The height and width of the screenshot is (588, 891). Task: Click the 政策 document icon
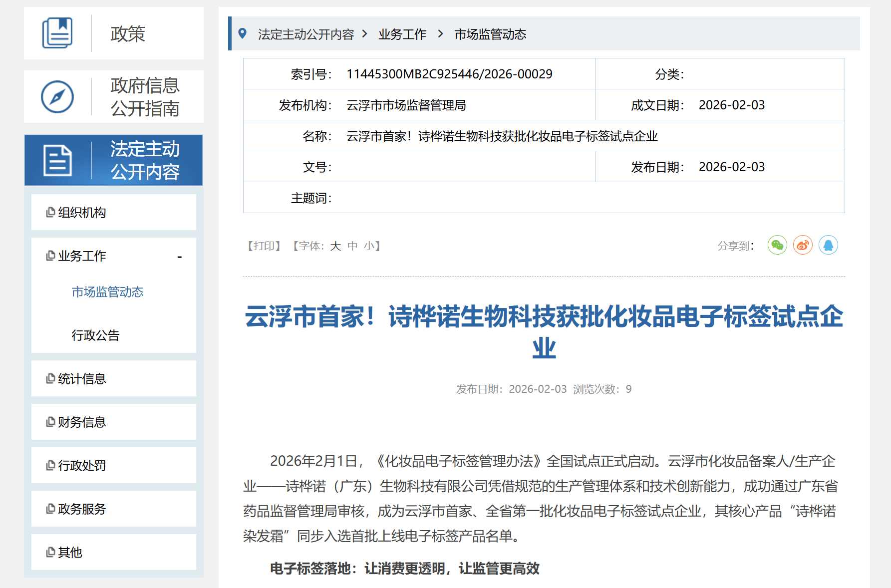point(57,33)
